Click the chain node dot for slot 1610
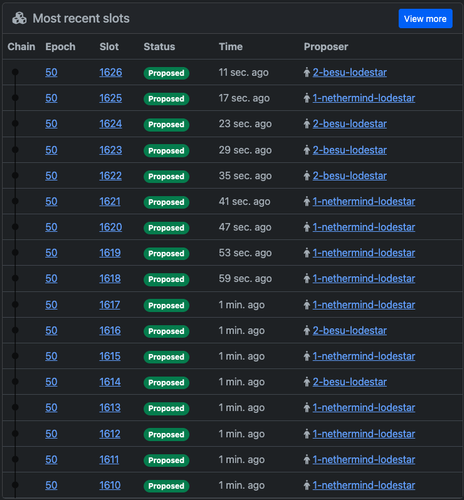The width and height of the screenshot is (464, 500). (x=15, y=485)
